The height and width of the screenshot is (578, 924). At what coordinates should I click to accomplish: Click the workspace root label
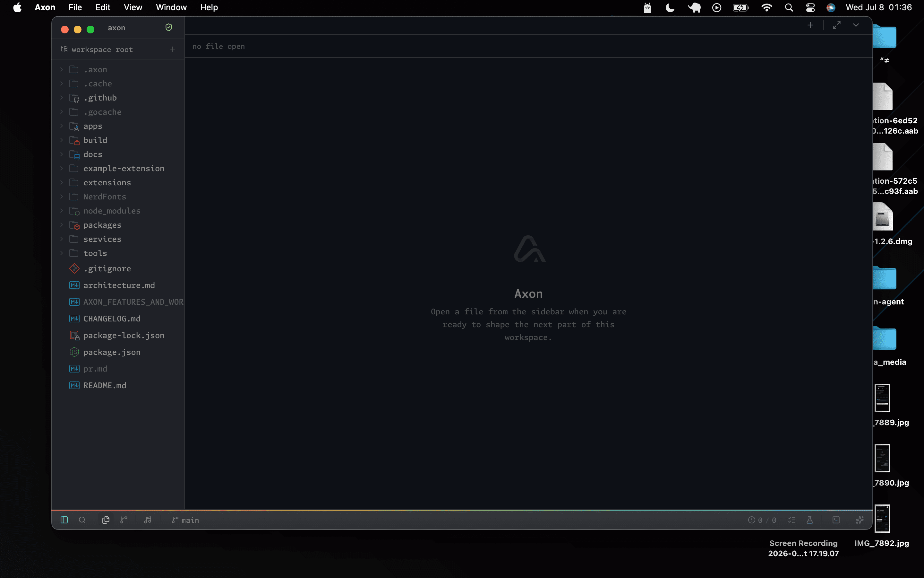[x=102, y=50]
